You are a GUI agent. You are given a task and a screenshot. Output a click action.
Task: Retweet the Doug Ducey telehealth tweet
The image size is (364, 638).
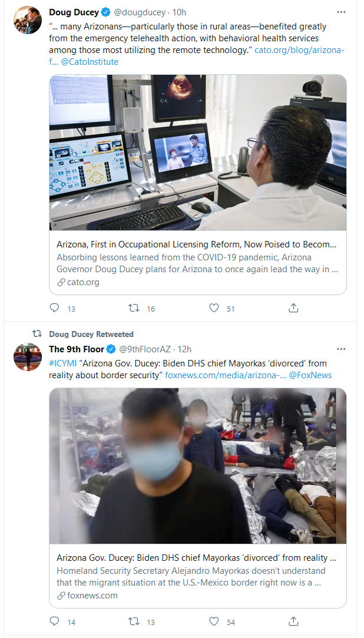(134, 309)
